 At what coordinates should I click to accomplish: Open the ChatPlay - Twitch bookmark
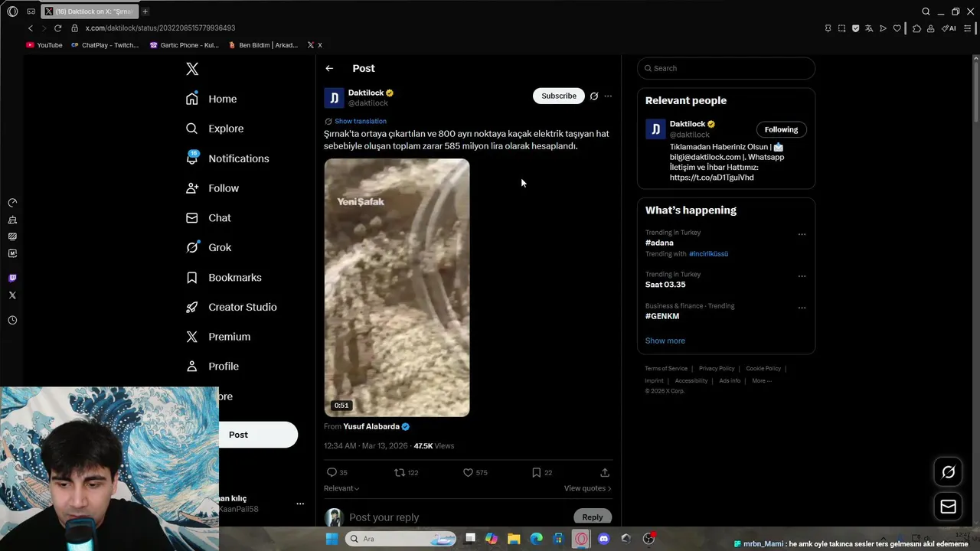[x=105, y=45]
